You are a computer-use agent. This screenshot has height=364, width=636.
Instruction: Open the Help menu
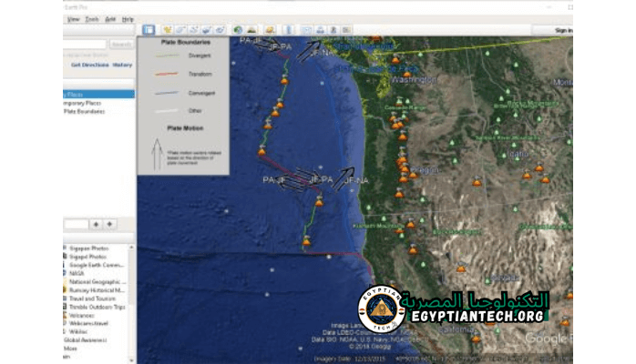coord(128,18)
